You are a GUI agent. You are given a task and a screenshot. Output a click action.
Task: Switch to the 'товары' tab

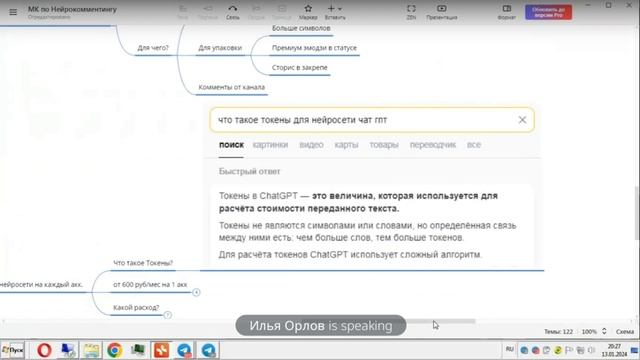tap(384, 145)
